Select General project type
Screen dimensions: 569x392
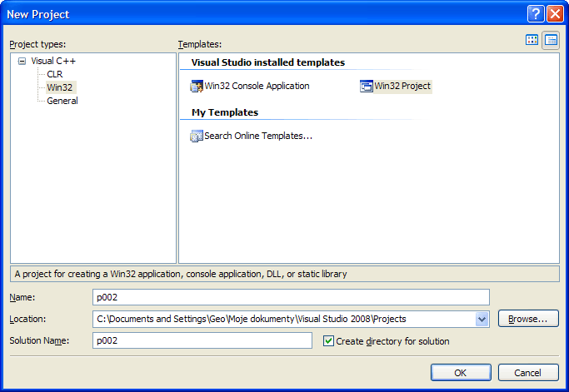tap(62, 101)
